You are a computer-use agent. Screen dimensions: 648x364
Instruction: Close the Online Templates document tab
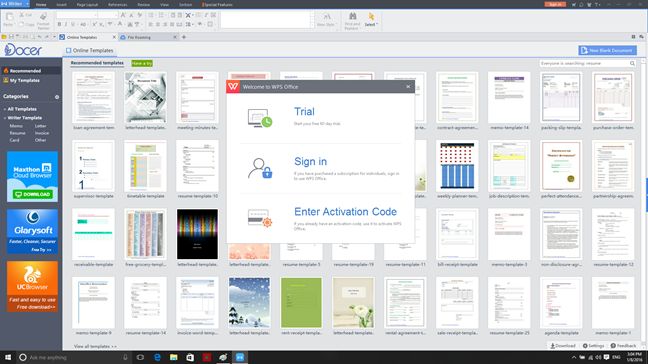(x=114, y=37)
